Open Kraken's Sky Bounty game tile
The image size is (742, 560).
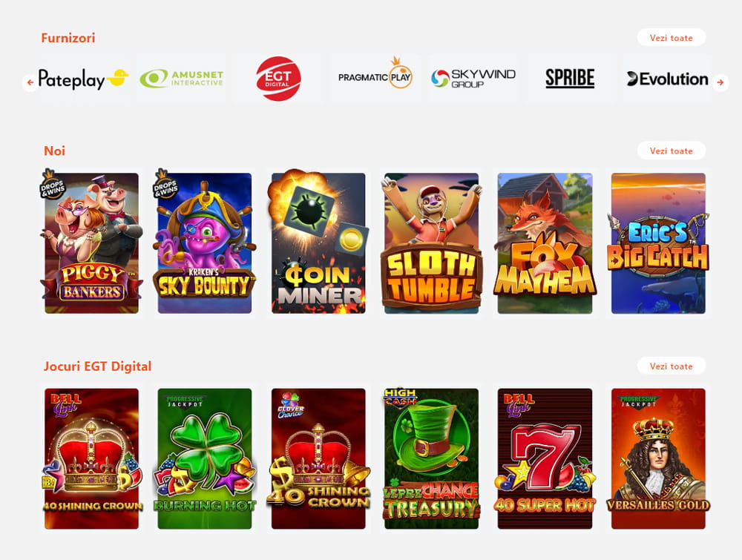tap(205, 243)
